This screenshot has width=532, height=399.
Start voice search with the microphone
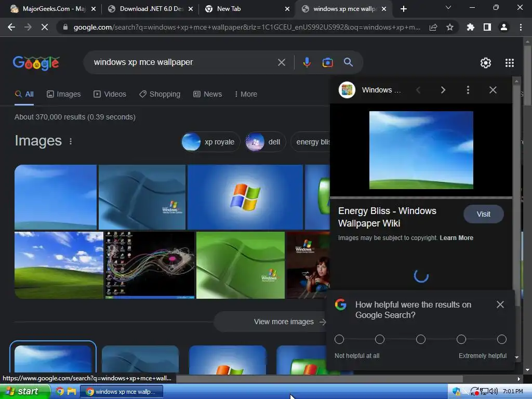coord(307,62)
